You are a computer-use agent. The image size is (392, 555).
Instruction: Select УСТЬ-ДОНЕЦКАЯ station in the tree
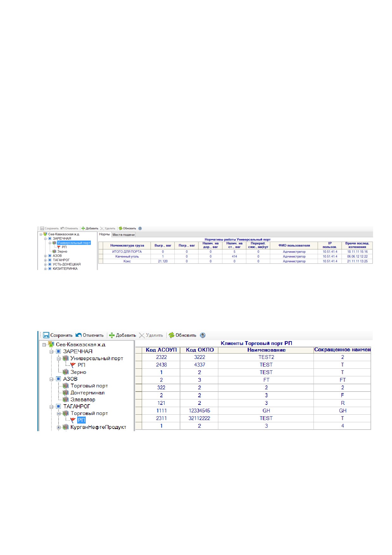click(67, 264)
